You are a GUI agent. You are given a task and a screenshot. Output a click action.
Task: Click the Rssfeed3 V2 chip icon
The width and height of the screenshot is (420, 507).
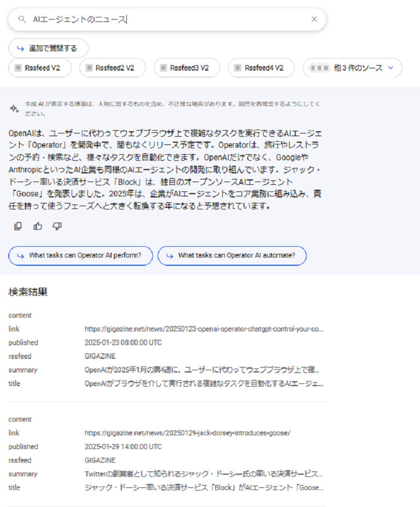(x=164, y=68)
